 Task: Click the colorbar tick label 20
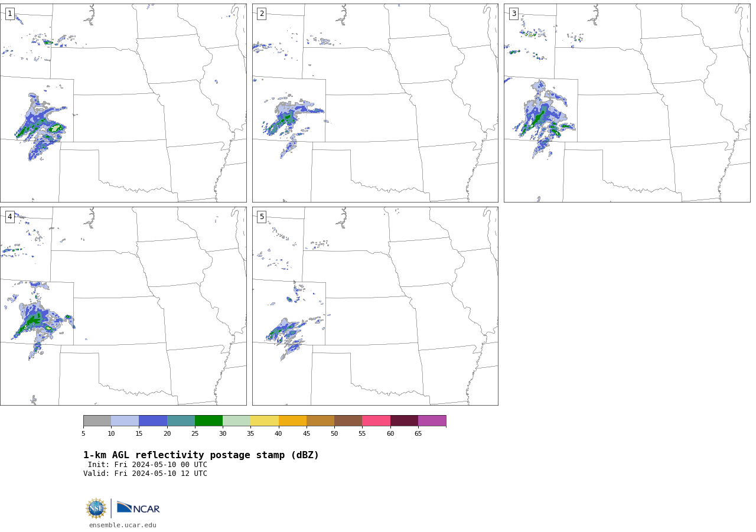click(x=167, y=434)
